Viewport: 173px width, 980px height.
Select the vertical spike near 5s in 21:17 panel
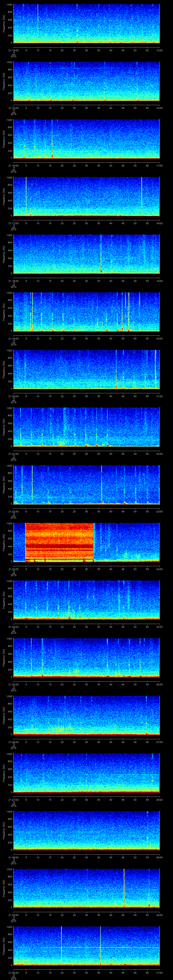pos(26,196)
